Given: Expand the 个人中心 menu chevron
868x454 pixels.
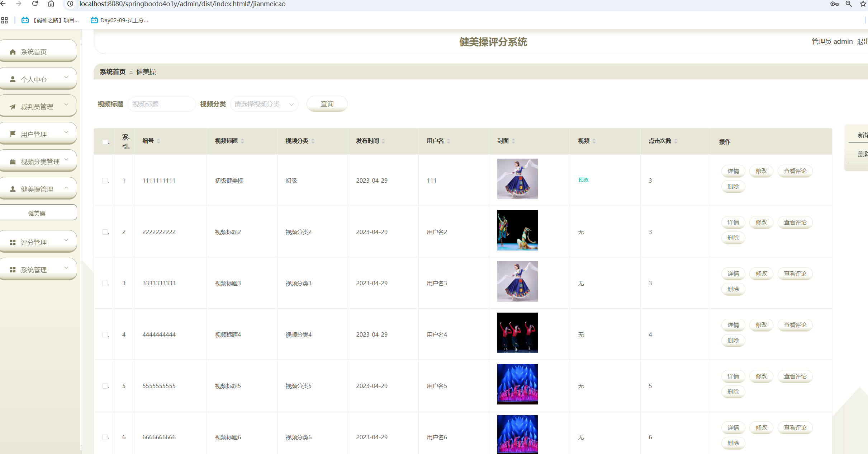Looking at the screenshot, I should click(x=66, y=77).
